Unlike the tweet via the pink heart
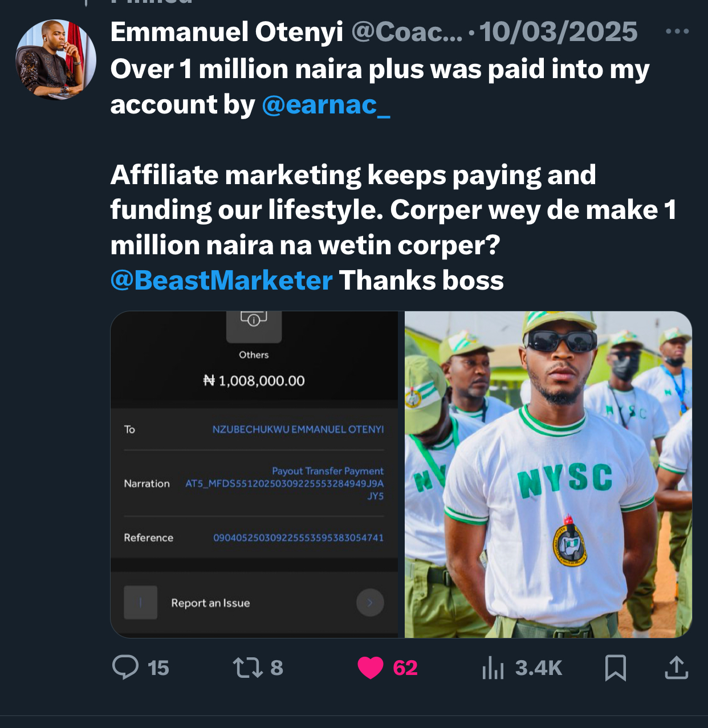The image size is (708, 728). point(371,668)
